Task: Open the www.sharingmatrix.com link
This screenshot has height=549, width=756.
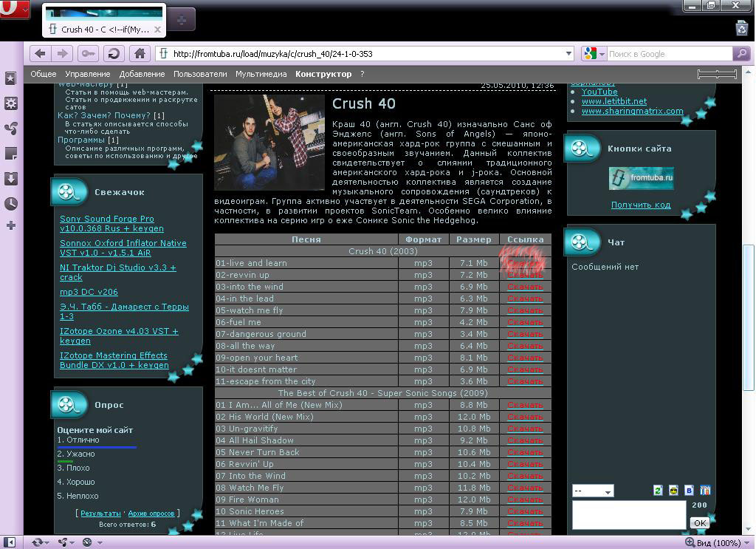Action: click(x=632, y=111)
